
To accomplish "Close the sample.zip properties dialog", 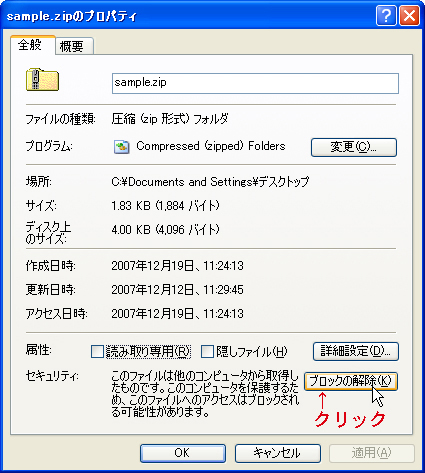I will (x=409, y=15).
